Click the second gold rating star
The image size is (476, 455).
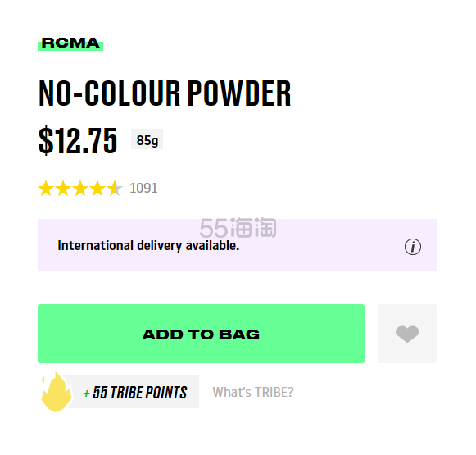point(63,189)
